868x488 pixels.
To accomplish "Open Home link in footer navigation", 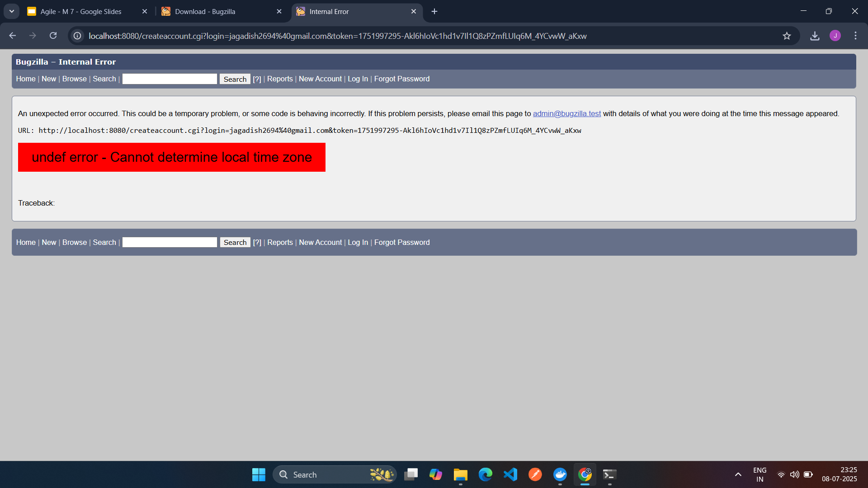I will [x=26, y=242].
